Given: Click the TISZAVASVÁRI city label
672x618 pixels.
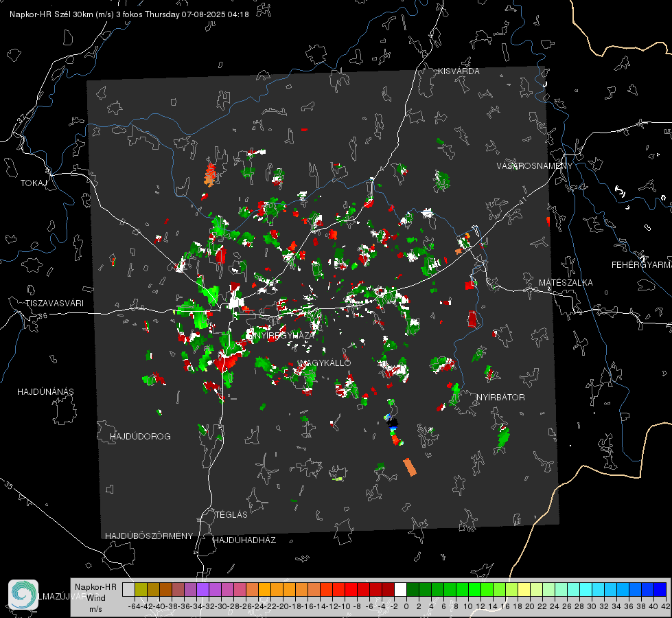Looking at the screenshot, I should 54,304.
